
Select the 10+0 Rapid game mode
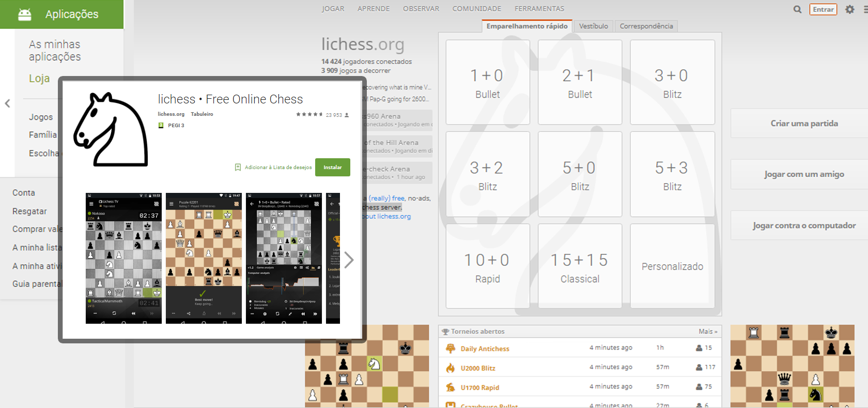coord(488,266)
